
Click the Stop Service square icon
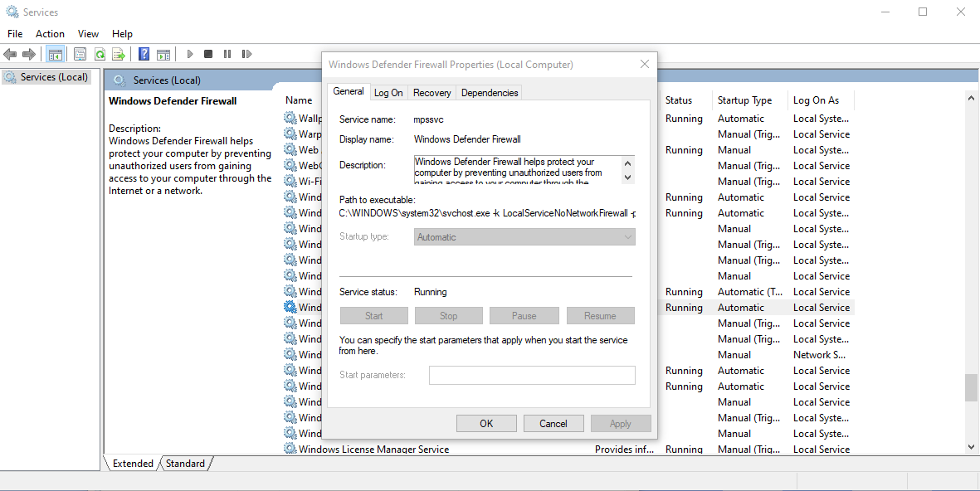pos(207,55)
